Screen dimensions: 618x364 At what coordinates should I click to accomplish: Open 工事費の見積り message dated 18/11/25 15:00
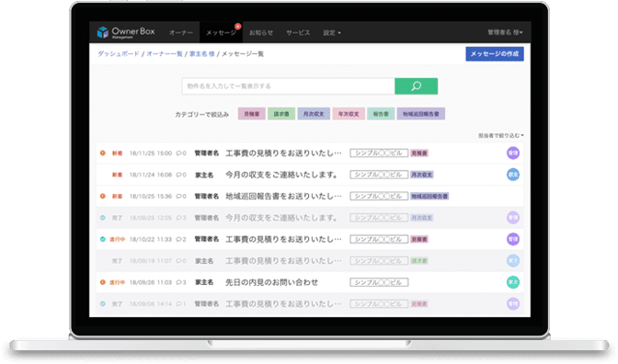(x=283, y=154)
